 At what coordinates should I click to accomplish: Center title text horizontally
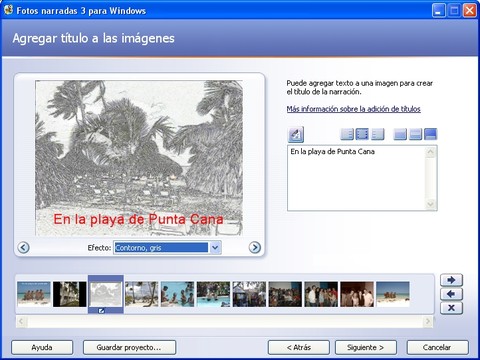click(x=362, y=134)
